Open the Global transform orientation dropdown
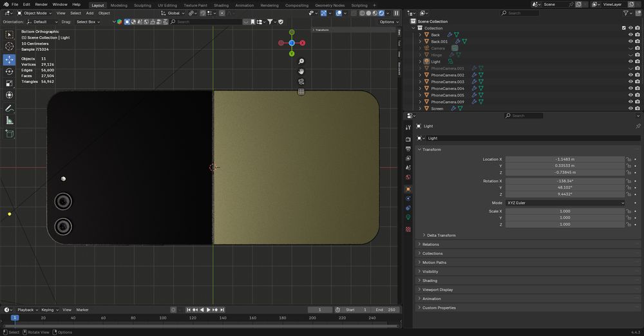This screenshot has height=336, width=644. click(172, 13)
